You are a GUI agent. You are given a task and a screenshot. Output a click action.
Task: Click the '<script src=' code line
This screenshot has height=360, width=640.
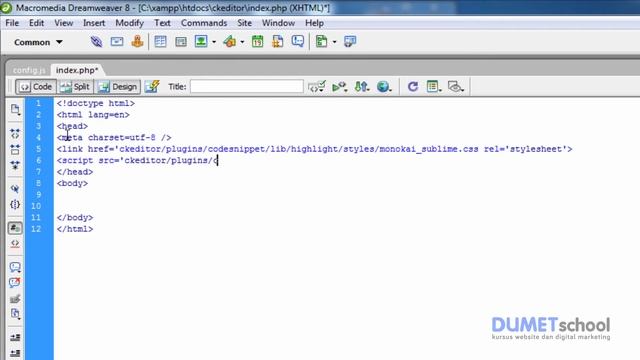(138, 160)
